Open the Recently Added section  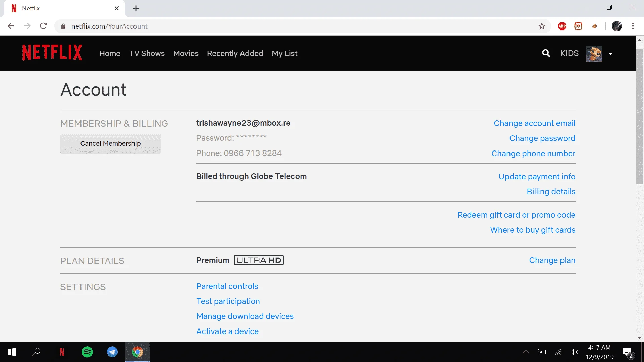click(x=235, y=53)
